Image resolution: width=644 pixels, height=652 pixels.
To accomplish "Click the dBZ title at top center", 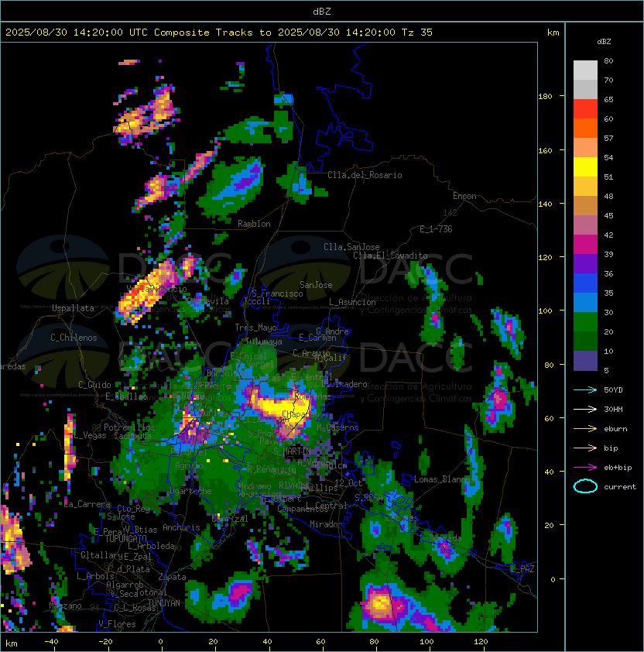I will click(322, 12).
